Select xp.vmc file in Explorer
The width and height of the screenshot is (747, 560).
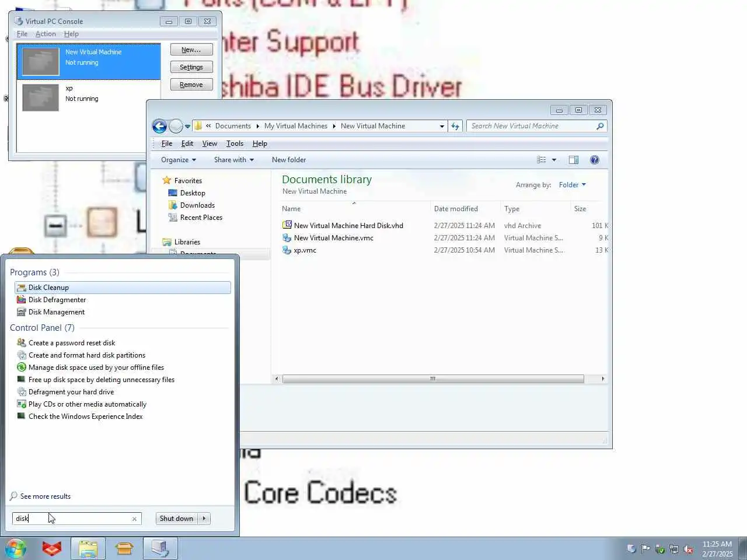click(x=305, y=250)
